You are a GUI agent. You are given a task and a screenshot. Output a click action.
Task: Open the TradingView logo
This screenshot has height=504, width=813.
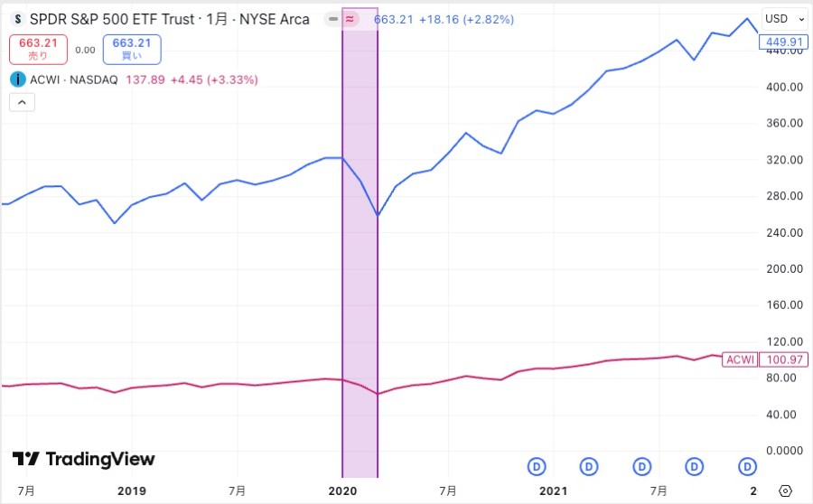[x=83, y=459]
